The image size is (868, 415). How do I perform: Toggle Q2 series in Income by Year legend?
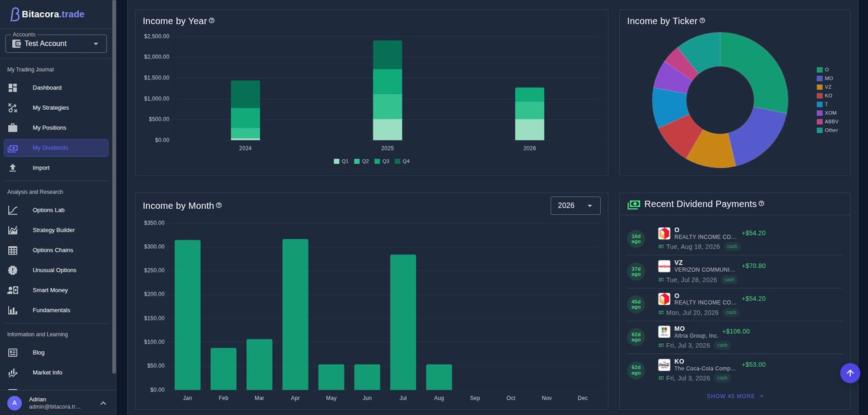361,161
